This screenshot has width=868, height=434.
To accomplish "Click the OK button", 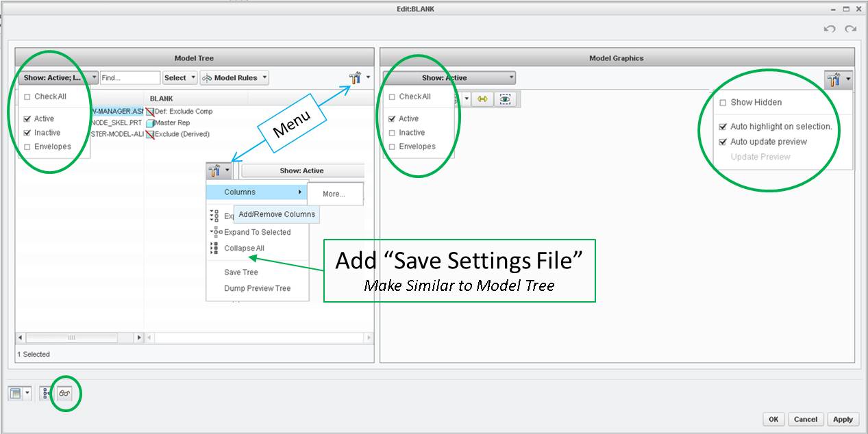I will pyautogui.click(x=773, y=419).
